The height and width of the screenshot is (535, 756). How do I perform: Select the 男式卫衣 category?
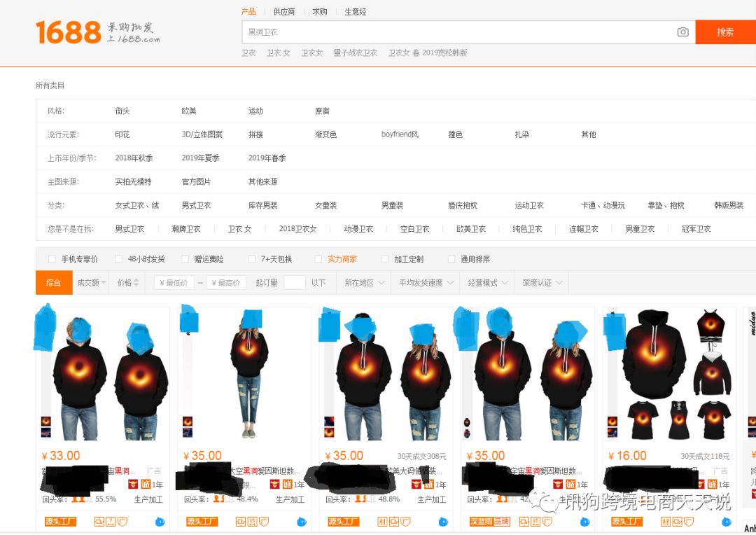click(196, 205)
